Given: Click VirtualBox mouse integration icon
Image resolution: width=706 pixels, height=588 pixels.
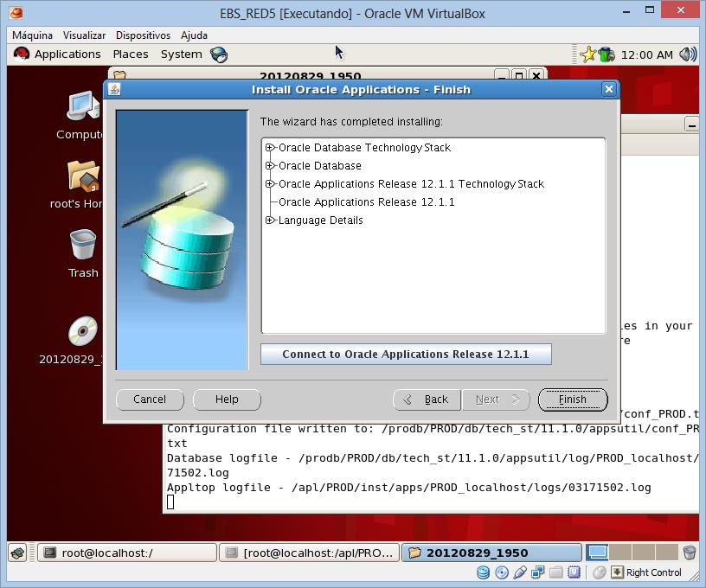Looking at the screenshot, I should coord(600,572).
